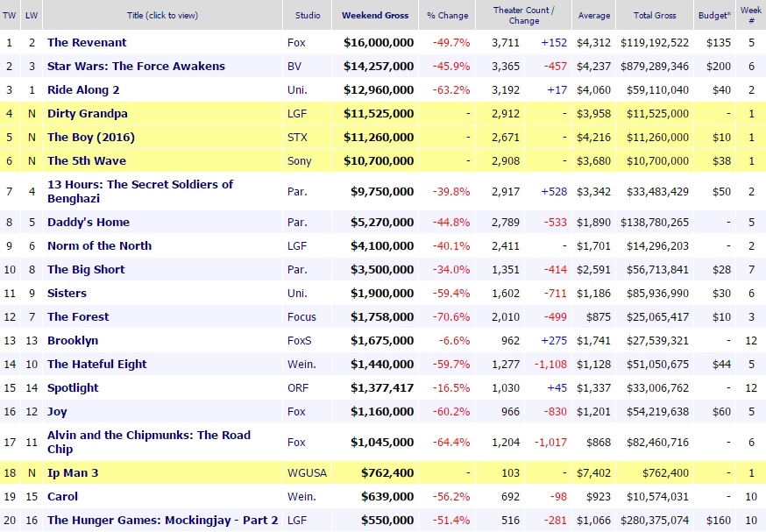This screenshot has width=766, height=532.
Task: Select Dirty Grandpa weekend gross $11,525,000
Action: point(379,113)
